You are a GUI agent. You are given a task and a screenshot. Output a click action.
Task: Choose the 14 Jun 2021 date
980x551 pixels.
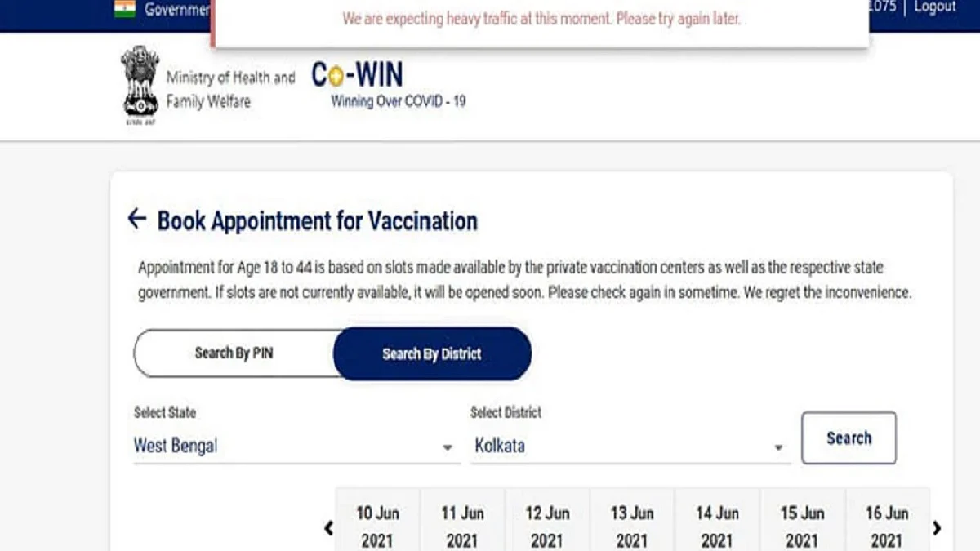click(x=717, y=526)
